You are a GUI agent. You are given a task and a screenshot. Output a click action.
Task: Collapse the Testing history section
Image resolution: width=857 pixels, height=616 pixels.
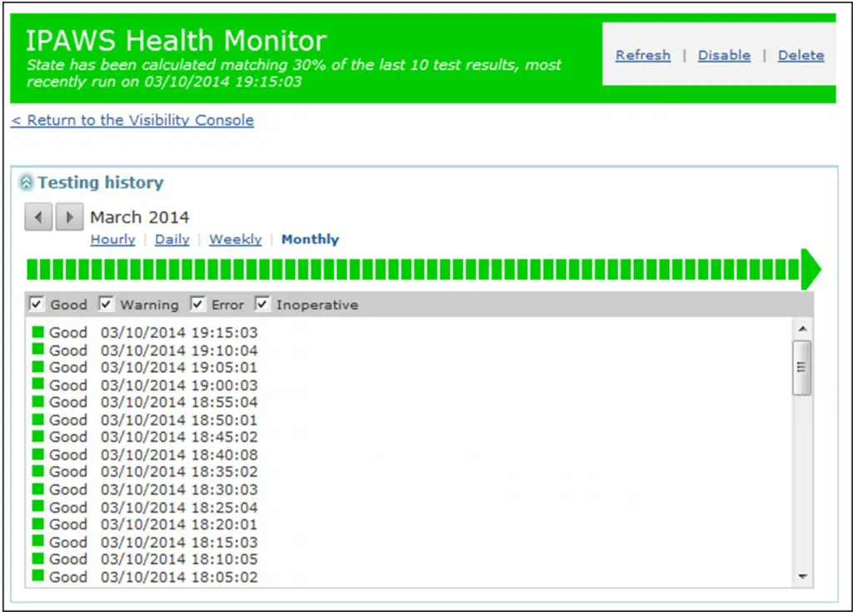click(x=27, y=183)
